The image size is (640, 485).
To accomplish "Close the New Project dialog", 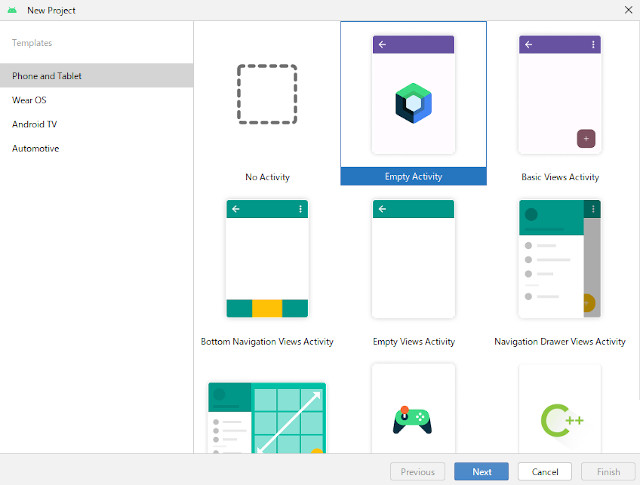I will [x=628, y=10].
